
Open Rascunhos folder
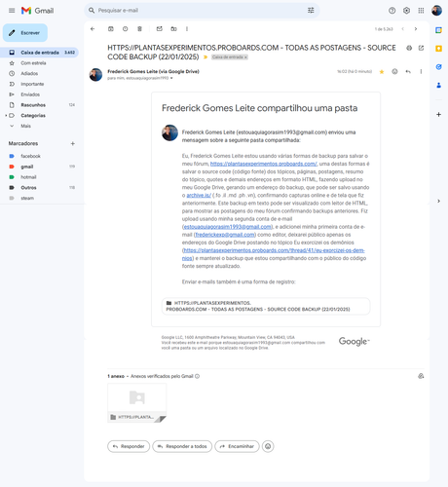click(x=39, y=105)
